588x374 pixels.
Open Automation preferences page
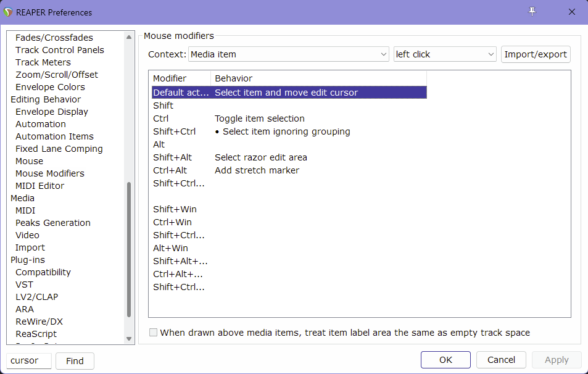click(x=41, y=124)
